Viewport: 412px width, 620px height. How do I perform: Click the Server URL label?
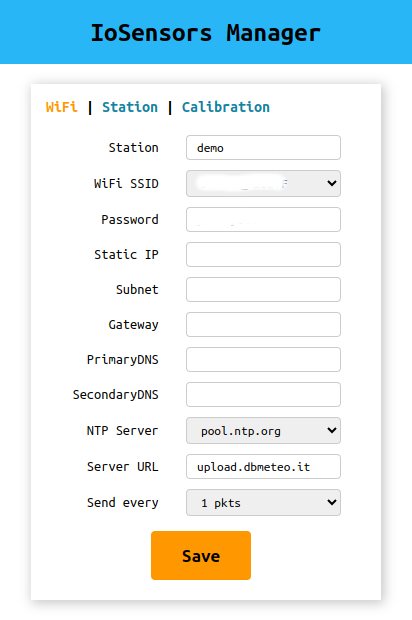pos(123,467)
